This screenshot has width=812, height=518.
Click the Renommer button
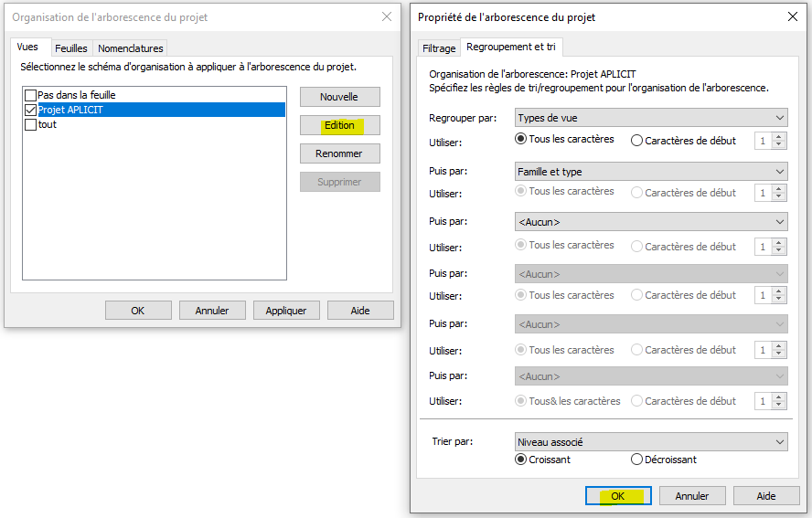tap(339, 153)
